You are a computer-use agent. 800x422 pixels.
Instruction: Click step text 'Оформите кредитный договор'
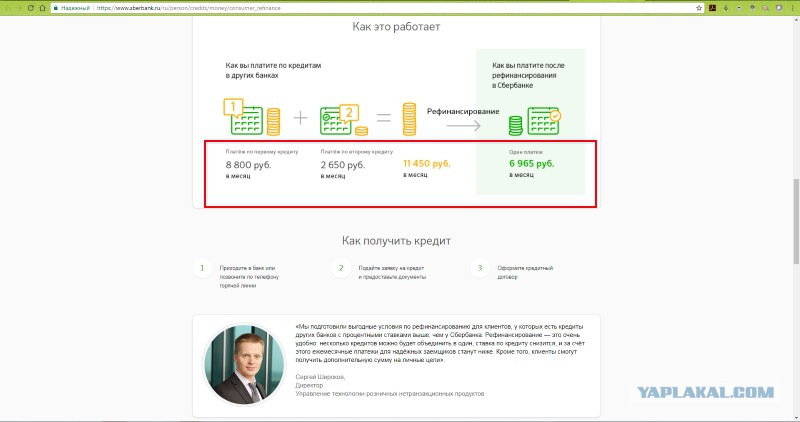click(x=525, y=272)
